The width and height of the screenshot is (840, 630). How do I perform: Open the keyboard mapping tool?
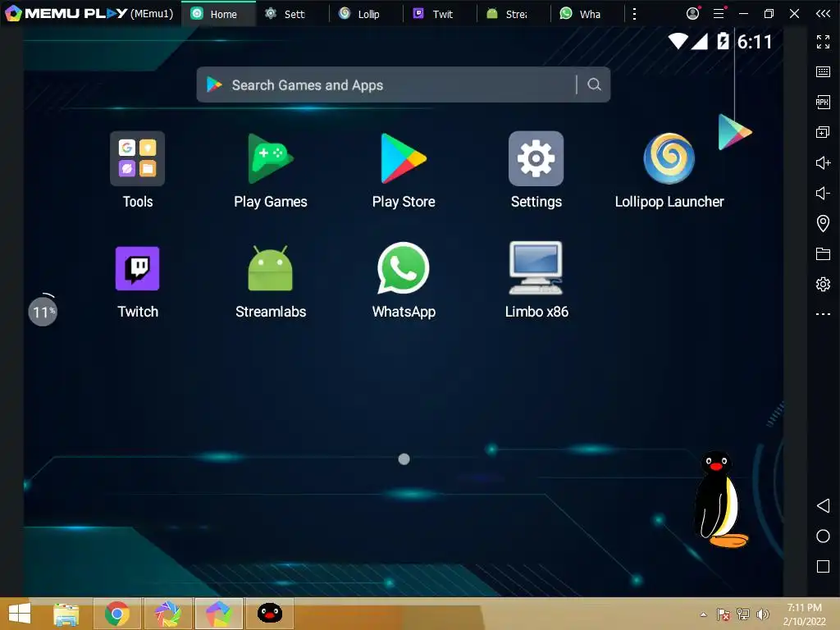tap(823, 72)
